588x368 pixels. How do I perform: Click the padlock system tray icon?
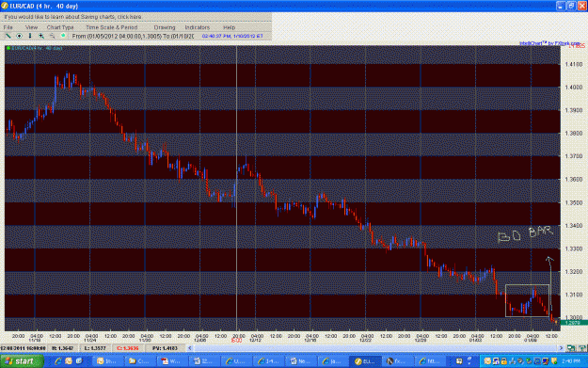[504, 361]
